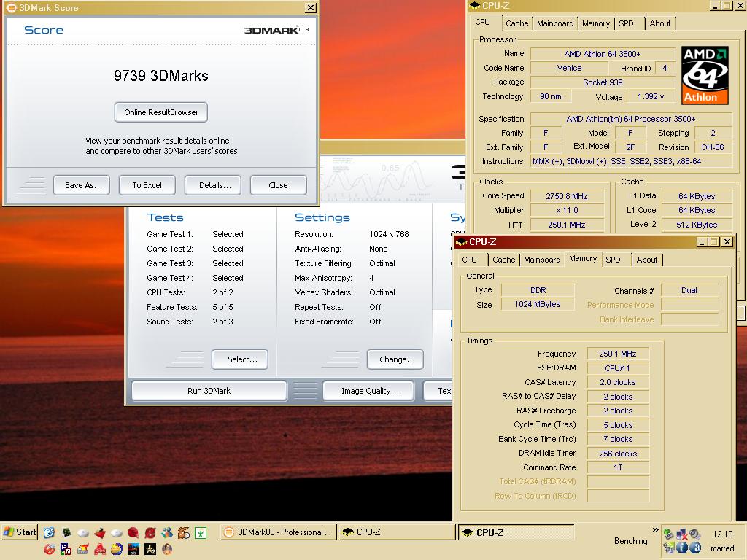The height and width of the screenshot is (560, 747).
Task: Click the Core Speed value 2750.8 MHz
Action: coord(566,196)
